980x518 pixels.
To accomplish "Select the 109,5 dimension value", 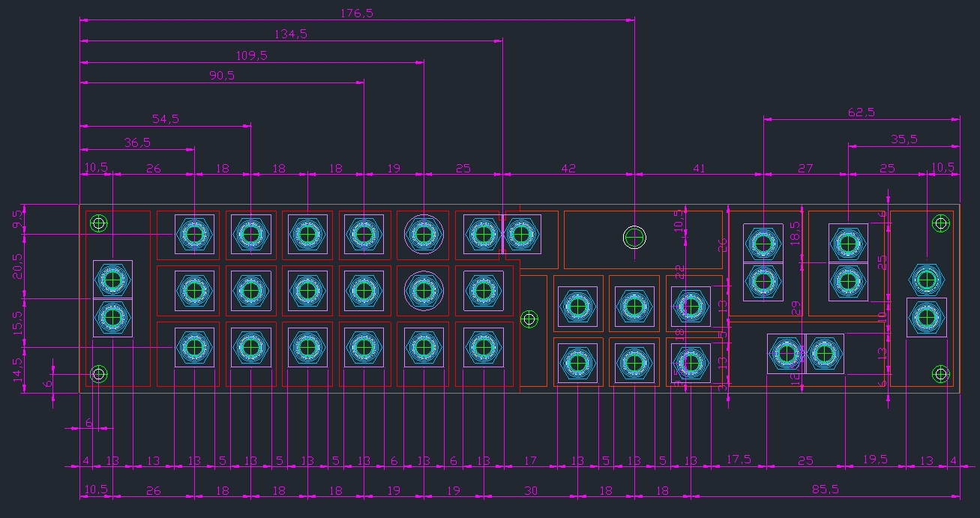I will point(251,55).
